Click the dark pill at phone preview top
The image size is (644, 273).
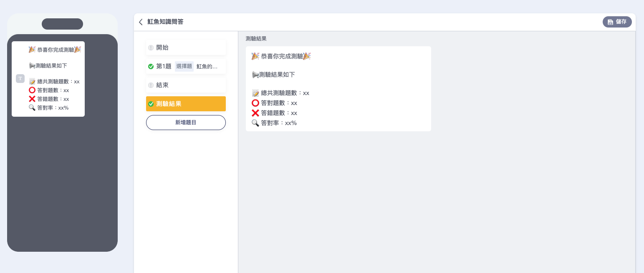(x=62, y=24)
